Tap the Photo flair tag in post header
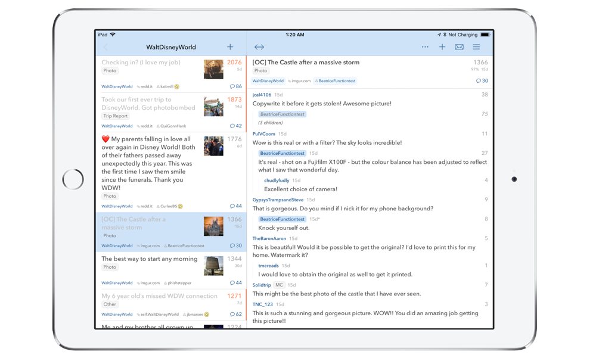The width and height of the screenshot is (596, 364). [260, 71]
